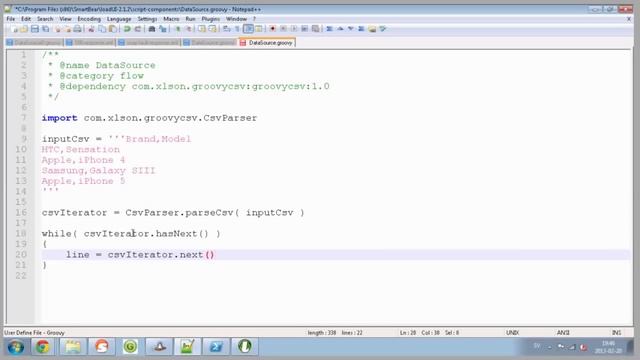This screenshot has height=360, width=640.
Task: Open a file using toolbar Open icon
Action: 24,29
